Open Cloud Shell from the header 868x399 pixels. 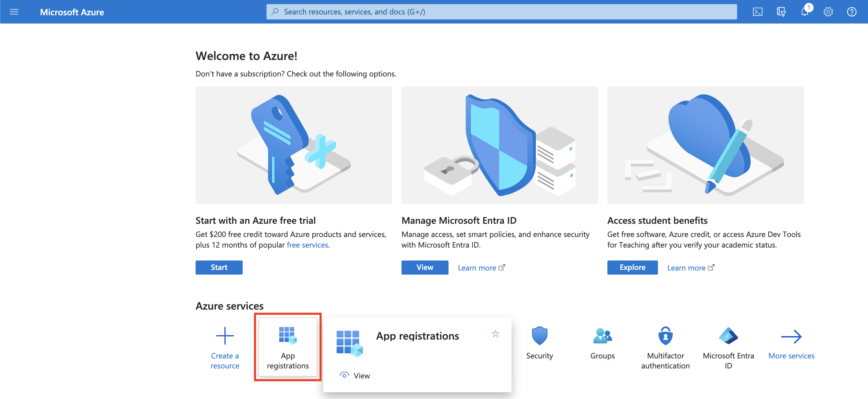[757, 12]
